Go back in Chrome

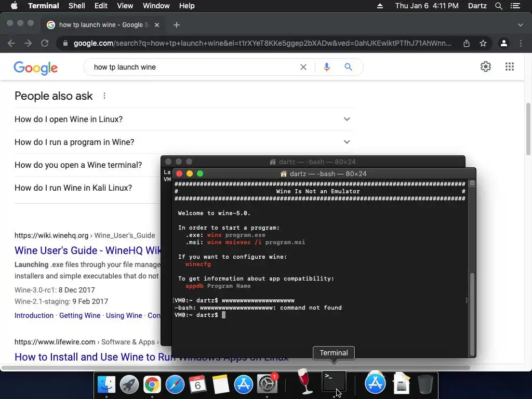click(11, 43)
